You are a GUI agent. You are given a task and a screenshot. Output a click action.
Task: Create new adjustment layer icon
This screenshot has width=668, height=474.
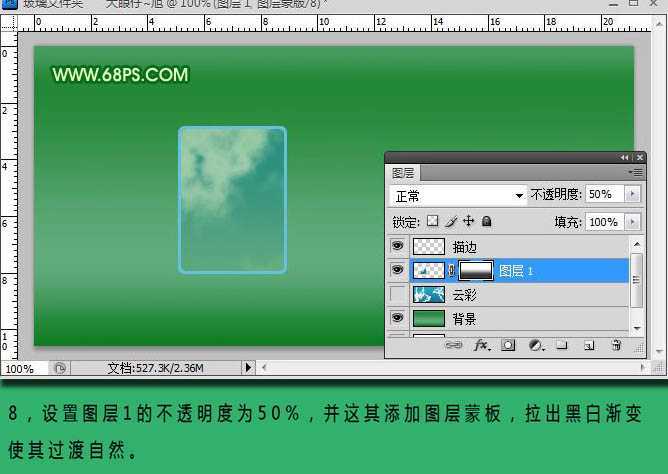[536, 345]
